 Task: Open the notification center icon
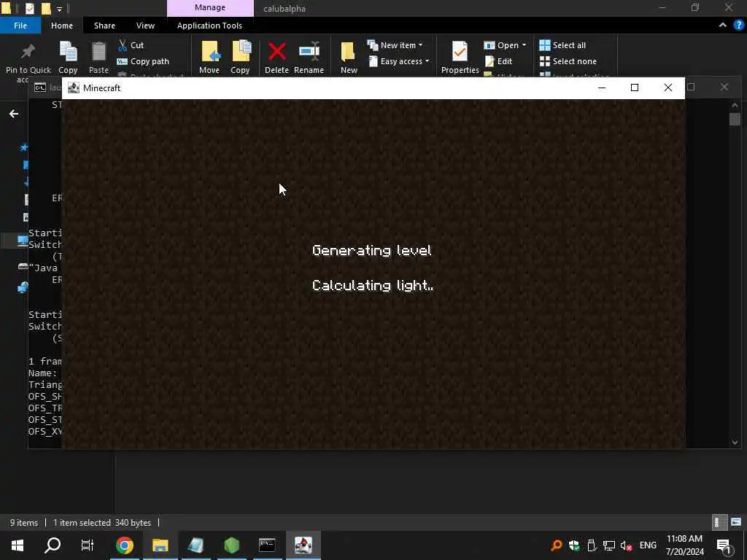[x=724, y=545]
